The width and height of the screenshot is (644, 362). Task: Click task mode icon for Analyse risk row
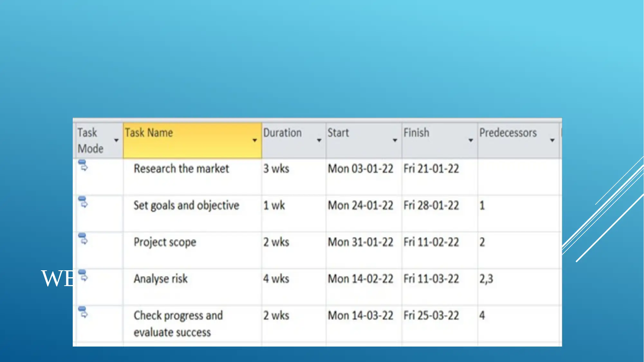[83, 275]
